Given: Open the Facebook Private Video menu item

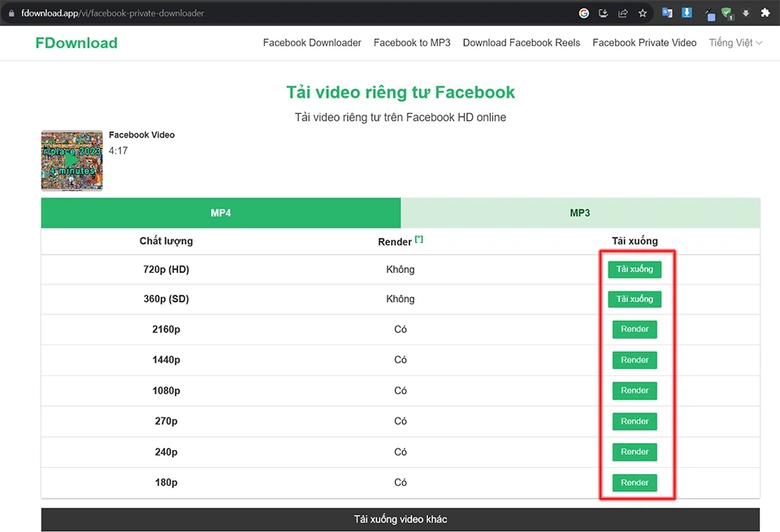Looking at the screenshot, I should point(644,42).
